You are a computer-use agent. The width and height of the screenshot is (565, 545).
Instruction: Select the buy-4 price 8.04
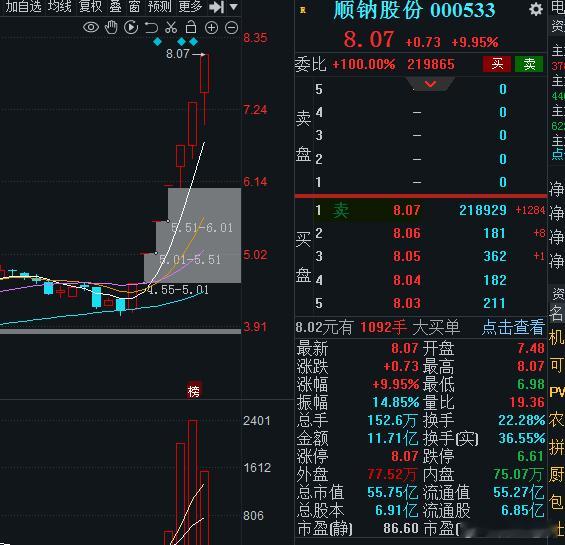[x=406, y=280]
